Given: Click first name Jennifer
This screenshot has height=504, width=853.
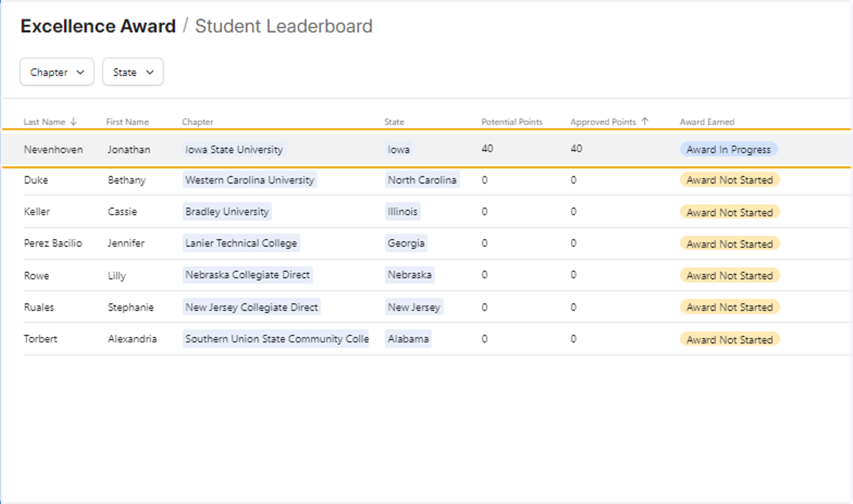Looking at the screenshot, I should coord(126,243).
